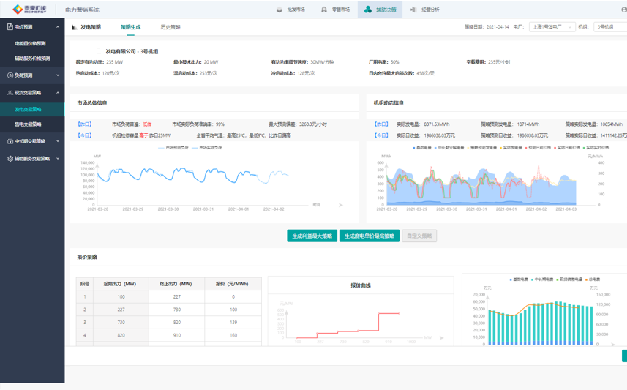Open the power plant dropdown
This screenshot has width=627, height=390.
point(552,27)
